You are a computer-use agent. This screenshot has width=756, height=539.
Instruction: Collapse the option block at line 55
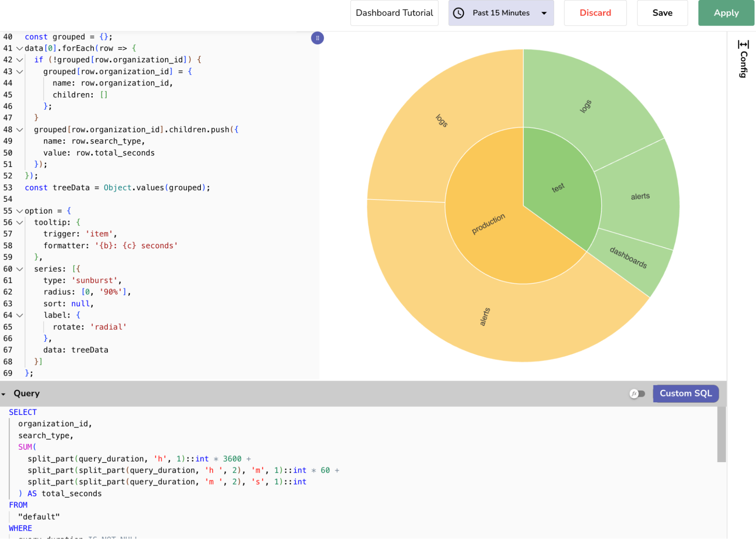click(x=20, y=211)
